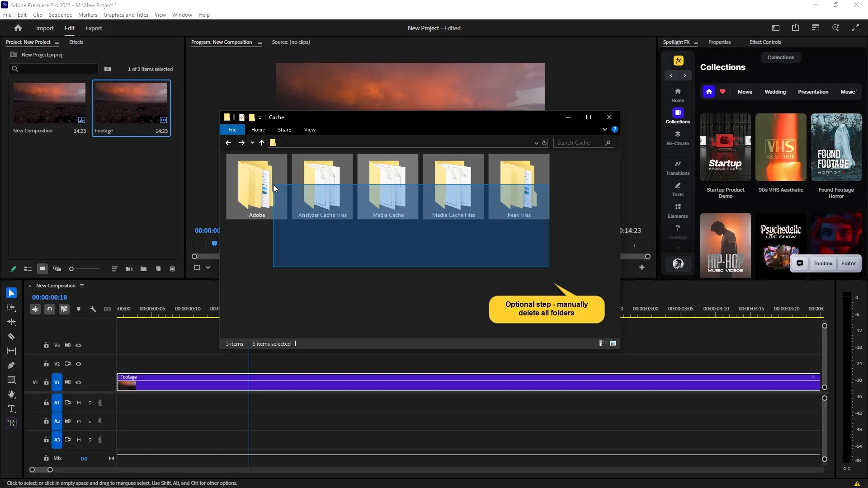Open the Share tab in Explorer

click(284, 130)
